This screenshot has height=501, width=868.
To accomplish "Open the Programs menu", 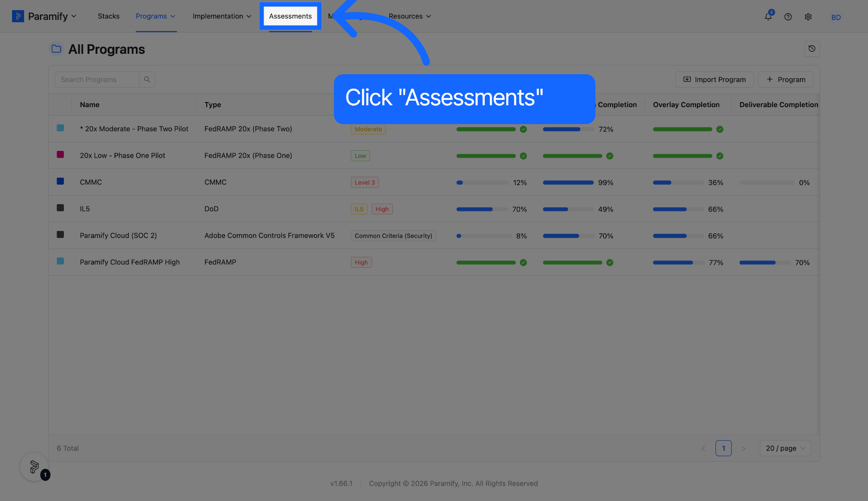I will click(x=156, y=16).
